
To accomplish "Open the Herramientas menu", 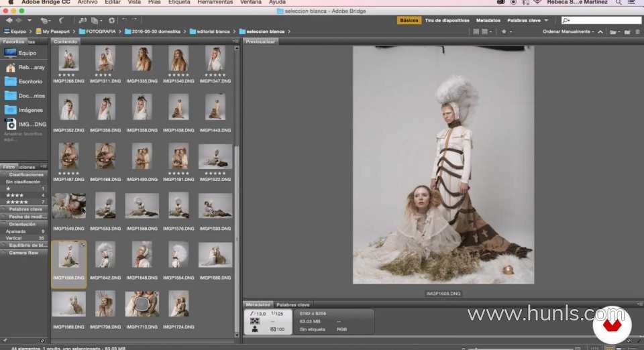I will pos(215,3).
